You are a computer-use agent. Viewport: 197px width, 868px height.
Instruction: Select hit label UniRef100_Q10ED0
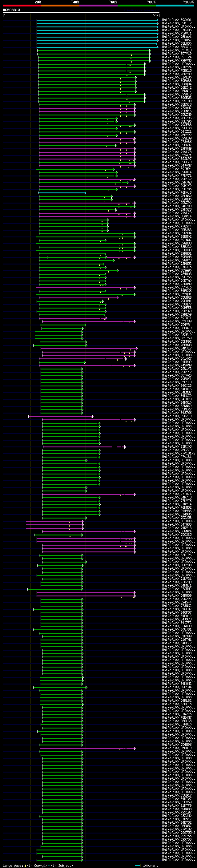177,78
